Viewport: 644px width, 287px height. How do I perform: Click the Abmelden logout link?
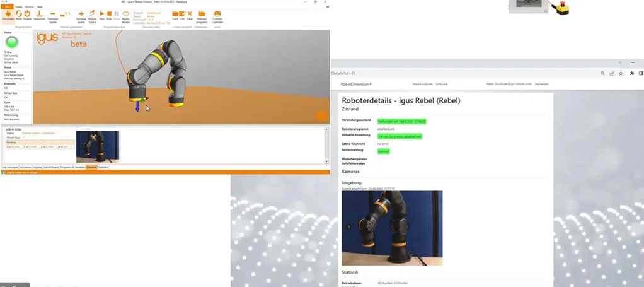tap(541, 84)
